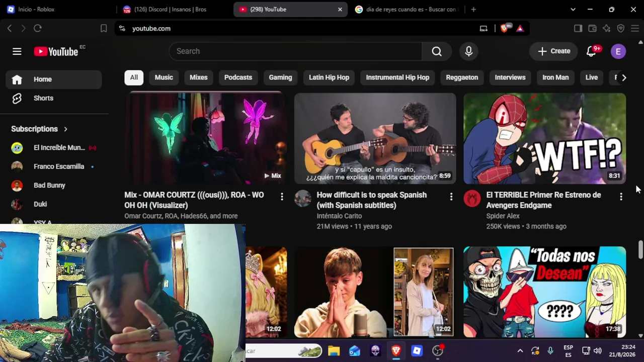Image resolution: width=644 pixels, height=362 pixels.
Task: Bookmark this page with the bookmark icon
Action: (104, 29)
